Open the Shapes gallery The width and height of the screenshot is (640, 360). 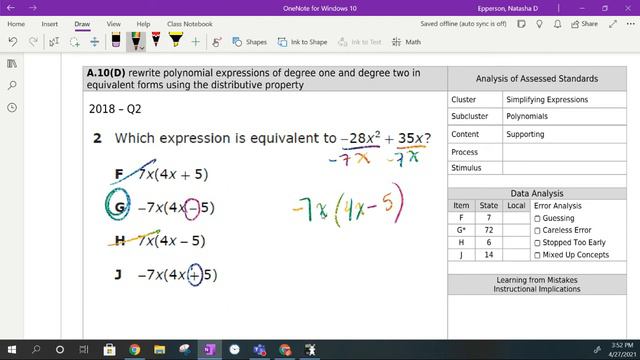coord(249,42)
